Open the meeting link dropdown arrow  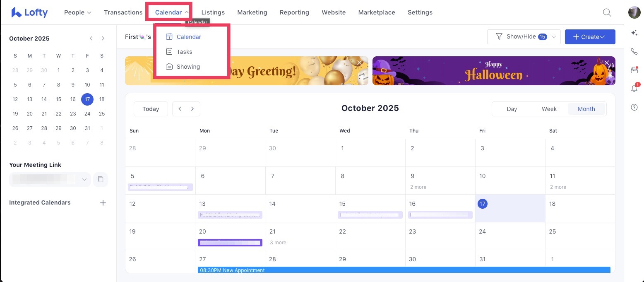coord(84,179)
